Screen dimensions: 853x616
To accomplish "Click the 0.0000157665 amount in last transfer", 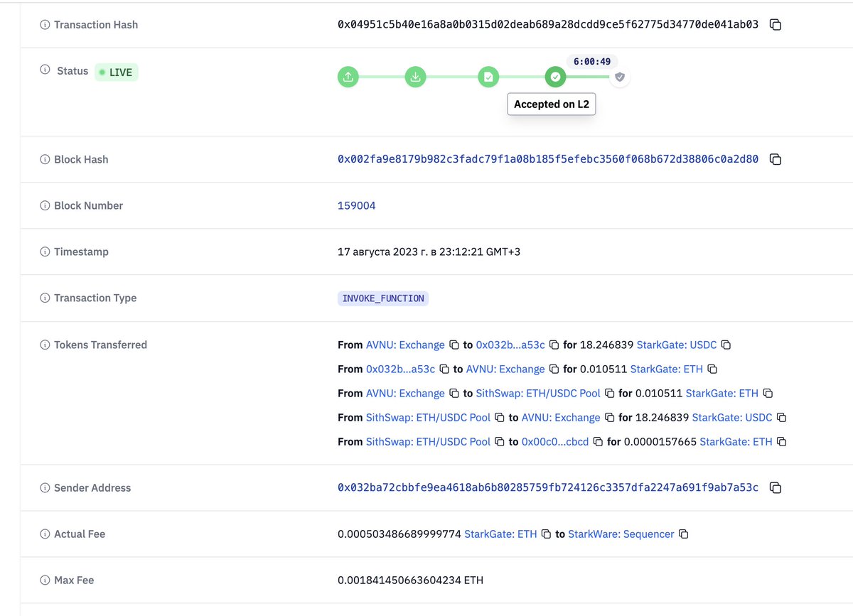I will tap(660, 442).
